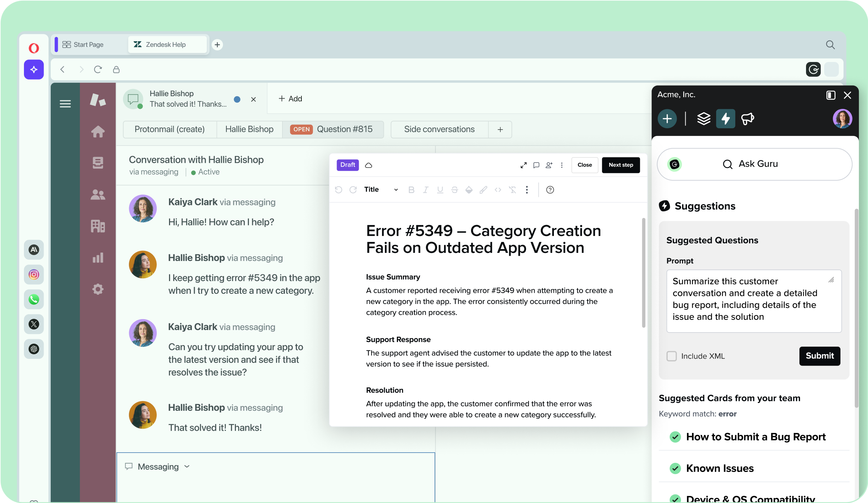Image resolution: width=868 pixels, height=503 pixels.
Task: Toggle bold formatting in editor toolbar
Action: 411,190
